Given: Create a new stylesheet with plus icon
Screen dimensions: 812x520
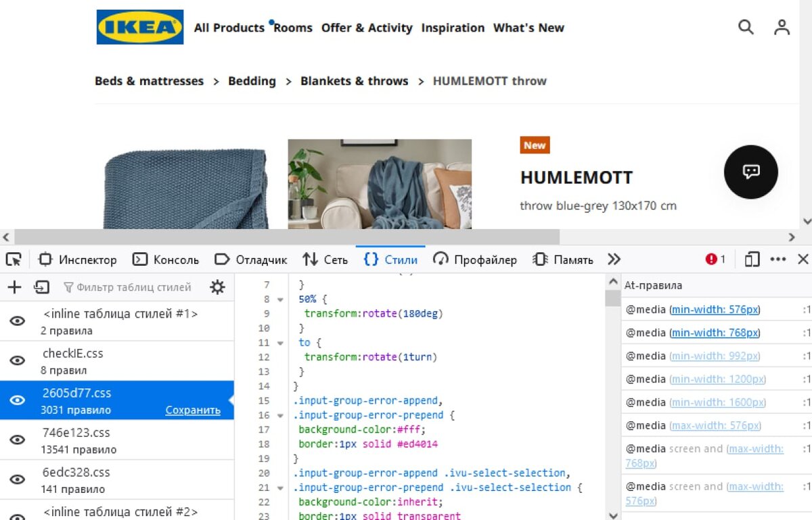Looking at the screenshot, I should (x=14, y=287).
